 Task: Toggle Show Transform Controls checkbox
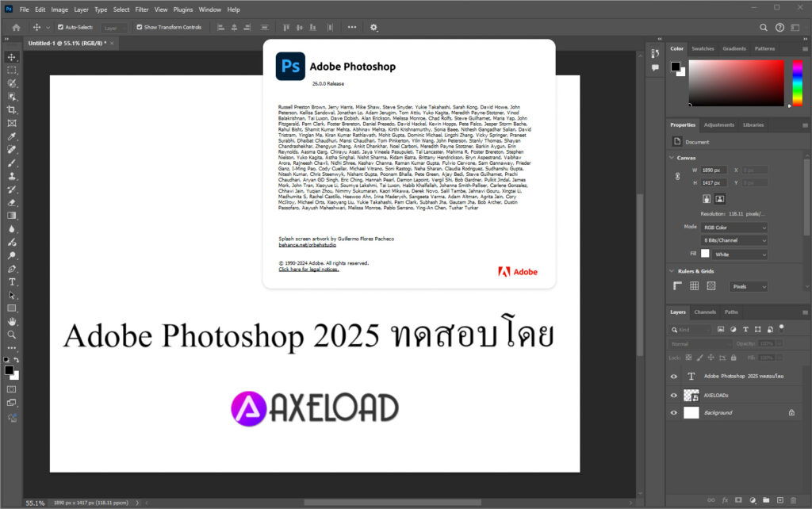(140, 27)
